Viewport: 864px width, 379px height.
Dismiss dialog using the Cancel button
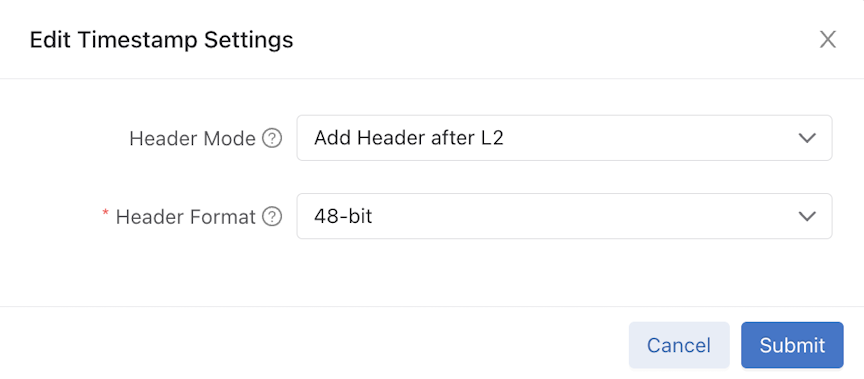pyautogui.click(x=679, y=345)
